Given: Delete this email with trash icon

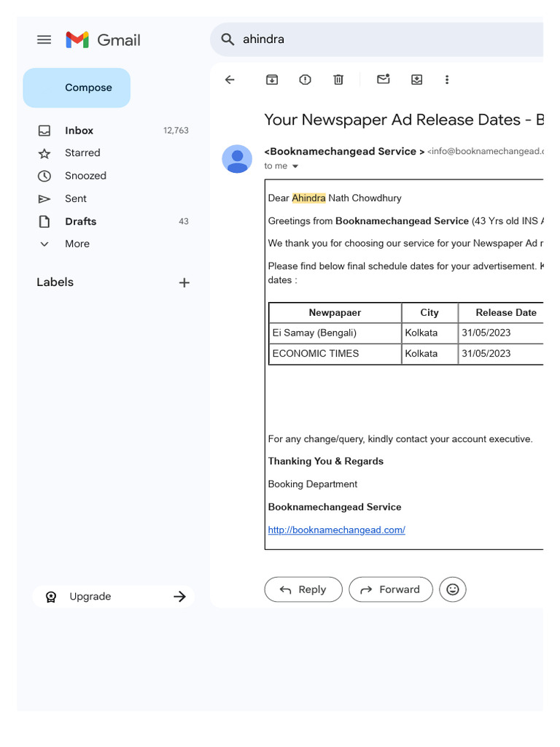Looking at the screenshot, I should coord(338,80).
